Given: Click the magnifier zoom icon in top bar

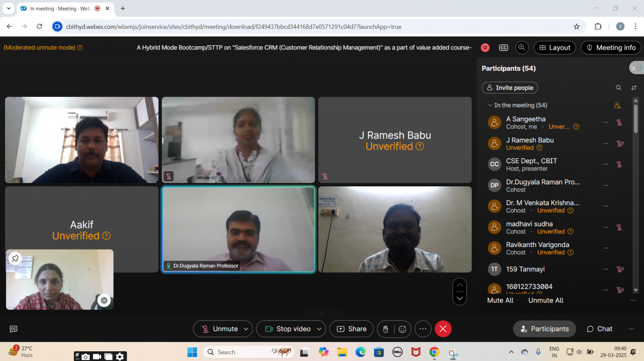Looking at the screenshot, I should 522,48.
